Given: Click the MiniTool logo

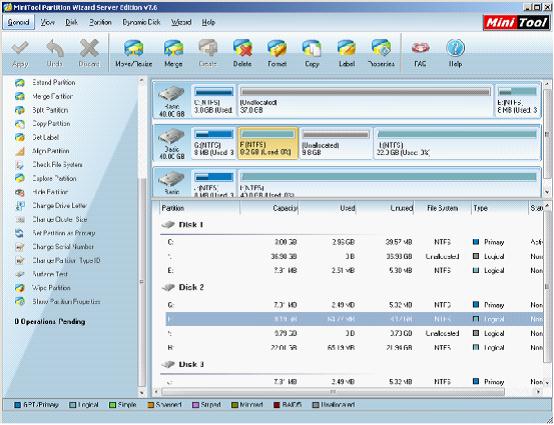Looking at the screenshot, I should 516,23.
